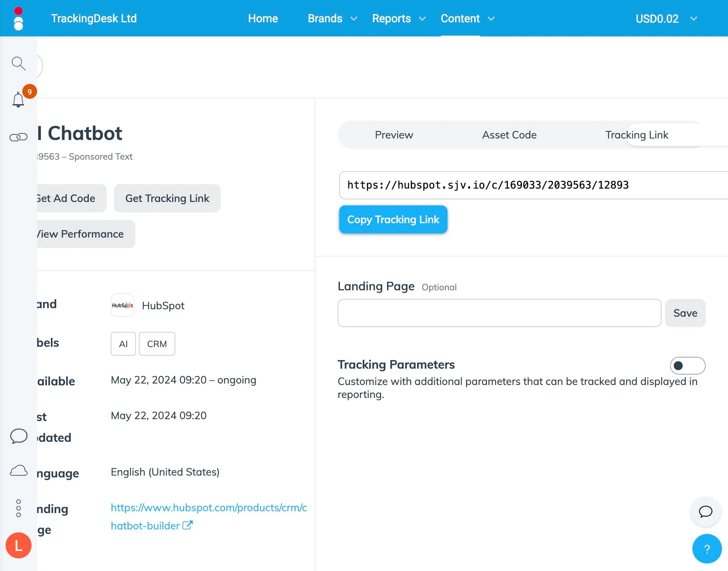Click the TrackingDesk logo icon
The width and height of the screenshot is (728, 571).
[x=18, y=19]
